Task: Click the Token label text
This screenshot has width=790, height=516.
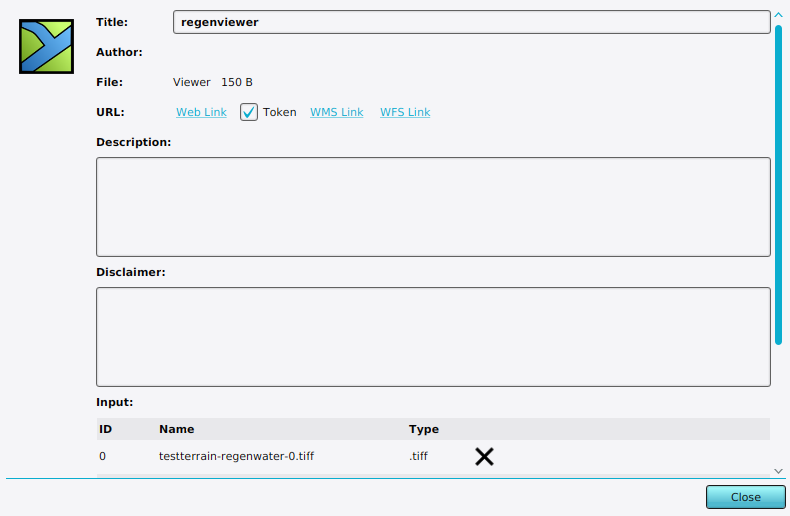Action: coord(280,112)
